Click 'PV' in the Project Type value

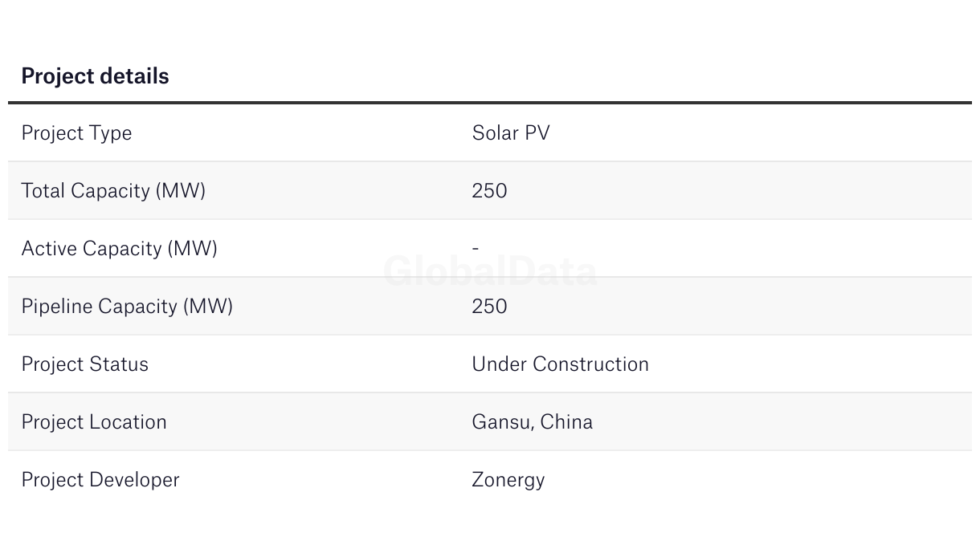click(537, 133)
